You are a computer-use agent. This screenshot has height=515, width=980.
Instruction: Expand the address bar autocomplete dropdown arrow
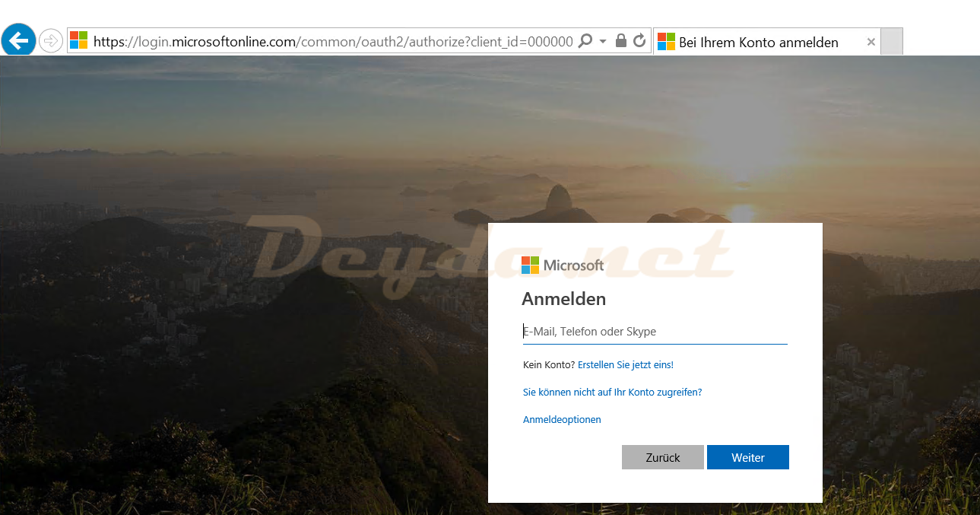point(603,41)
